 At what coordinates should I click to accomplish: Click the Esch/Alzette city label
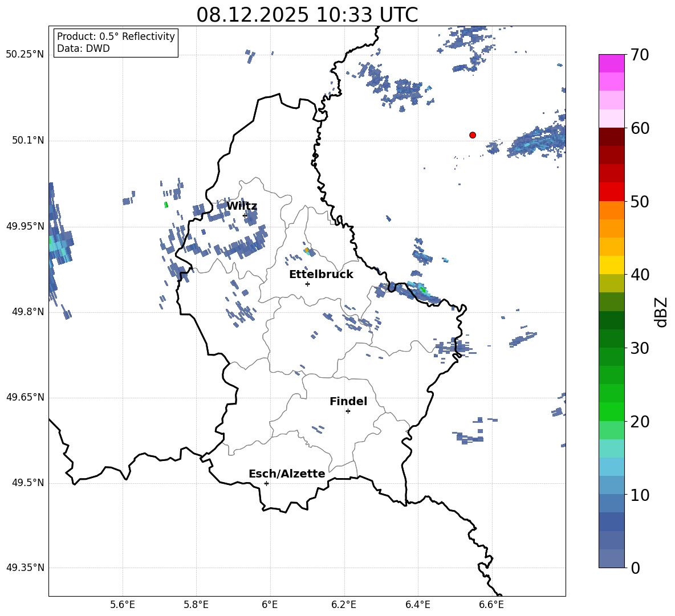287,474
